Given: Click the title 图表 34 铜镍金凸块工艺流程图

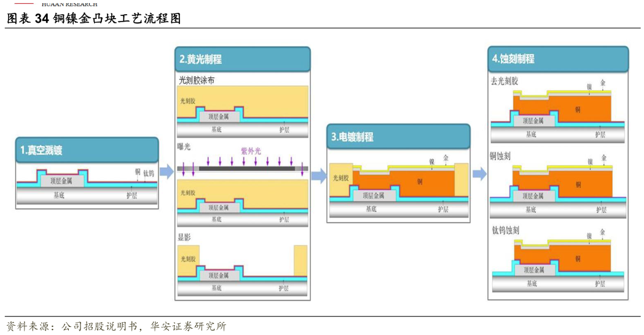Looking at the screenshot, I should click(x=93, y=18).
